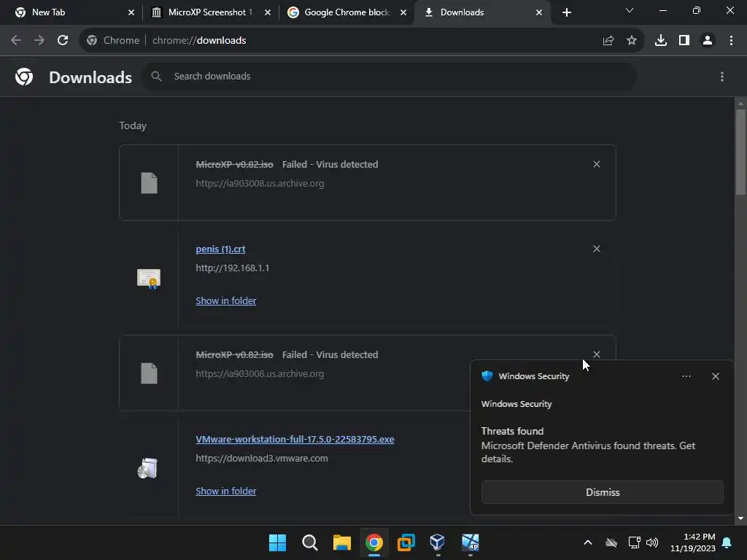Open File Explorer from taskbar
Screen dimensions: 747x560
click(341, 542)
